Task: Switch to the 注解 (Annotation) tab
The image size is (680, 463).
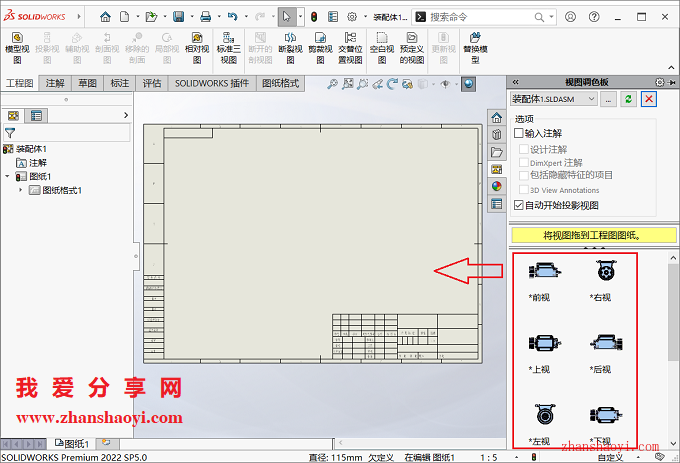Action: 55,83
